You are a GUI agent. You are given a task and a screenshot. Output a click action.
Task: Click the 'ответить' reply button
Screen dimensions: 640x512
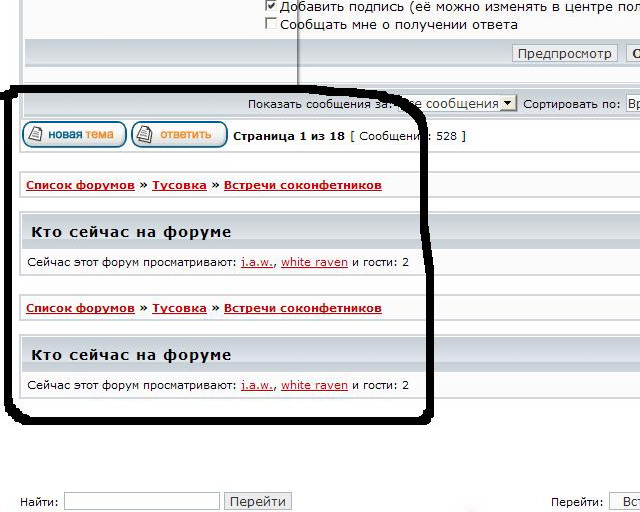(x=179, y=135)
